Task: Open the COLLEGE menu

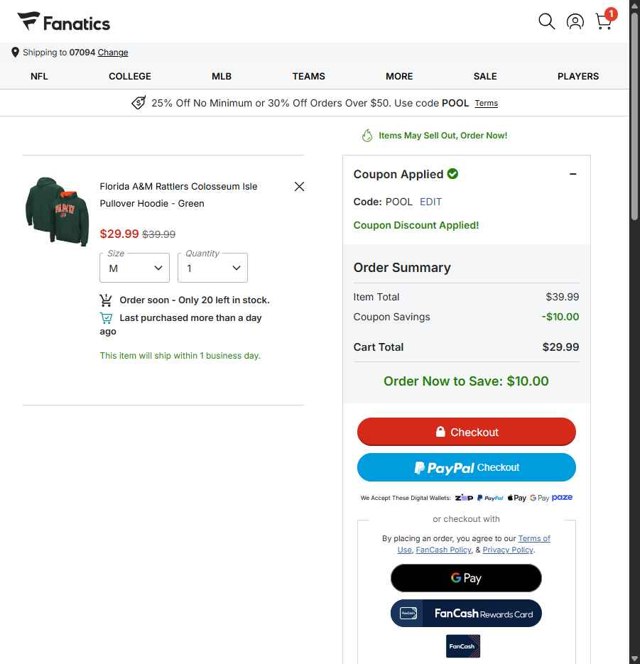Action: pyautogui.click(x=130, y=76)
